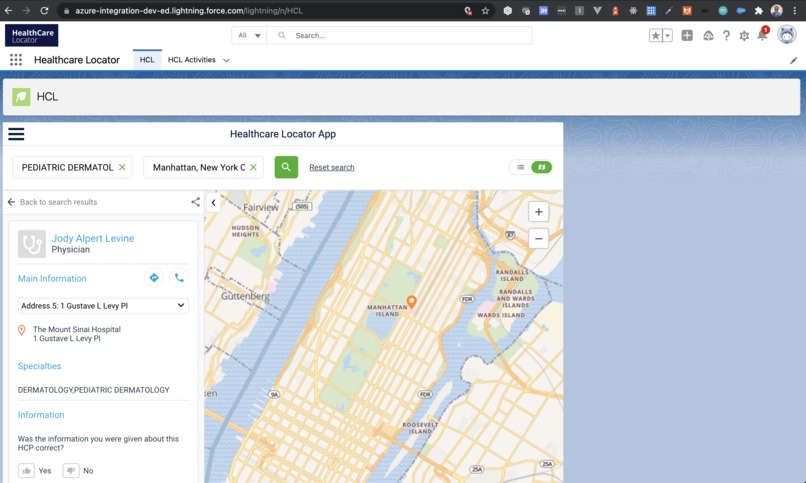Click the HealthCare Locator logo
Viewport: 806px width, 483px height.
coord(31,35)
